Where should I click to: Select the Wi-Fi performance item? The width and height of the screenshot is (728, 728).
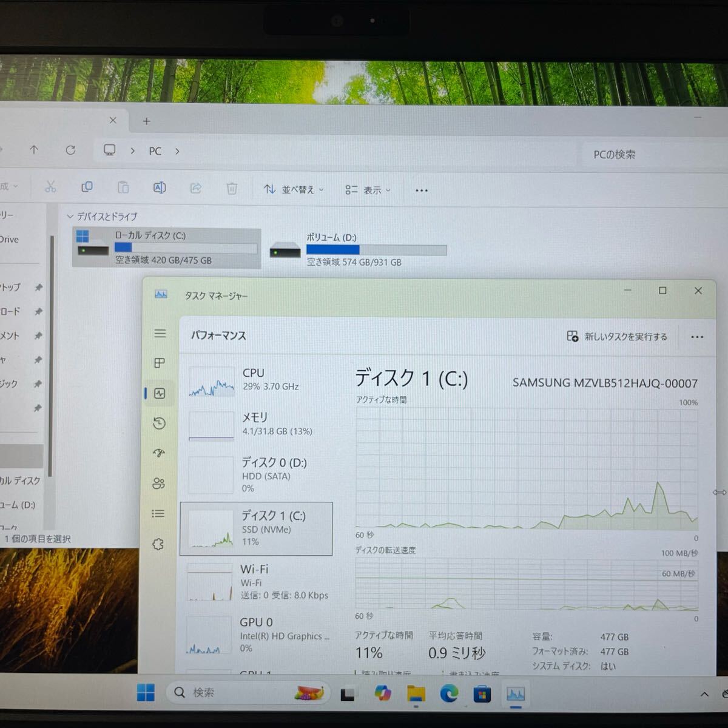tap(257, 582)
